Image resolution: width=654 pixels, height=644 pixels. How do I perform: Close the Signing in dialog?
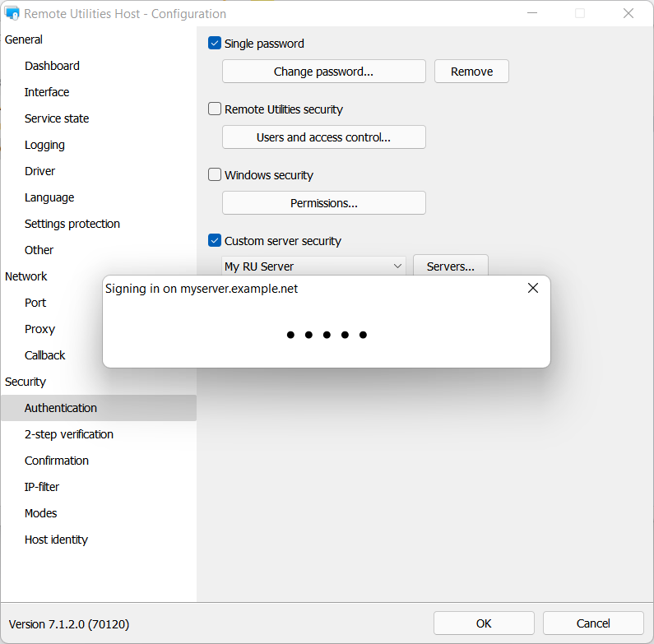tap(533, 288)
